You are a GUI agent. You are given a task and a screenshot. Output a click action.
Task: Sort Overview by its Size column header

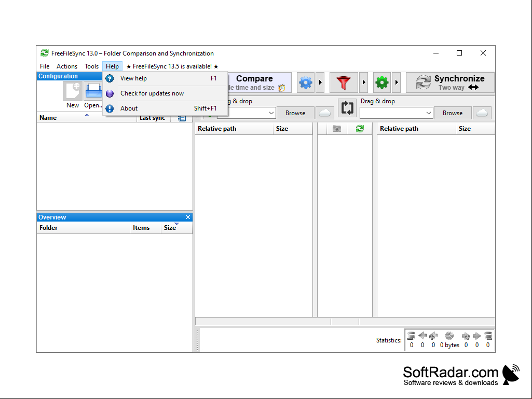pyautogui.click(x=176, y=228)
